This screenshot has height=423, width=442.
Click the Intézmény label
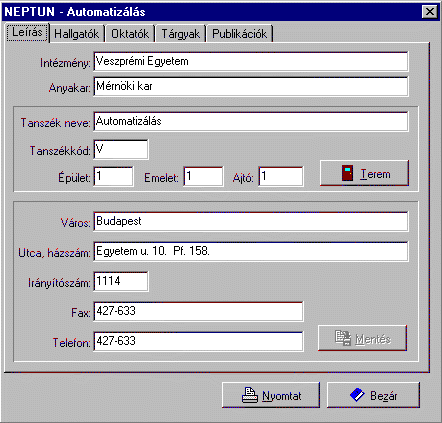click(65, 63)
